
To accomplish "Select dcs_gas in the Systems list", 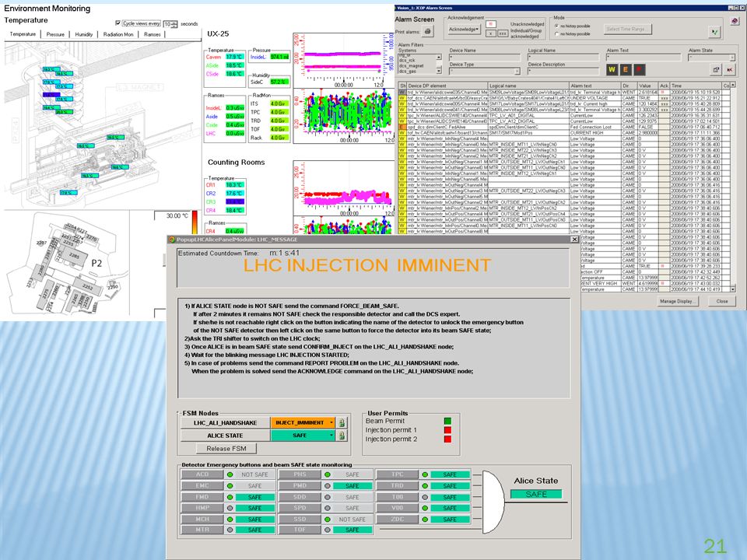I will (407, 71).
